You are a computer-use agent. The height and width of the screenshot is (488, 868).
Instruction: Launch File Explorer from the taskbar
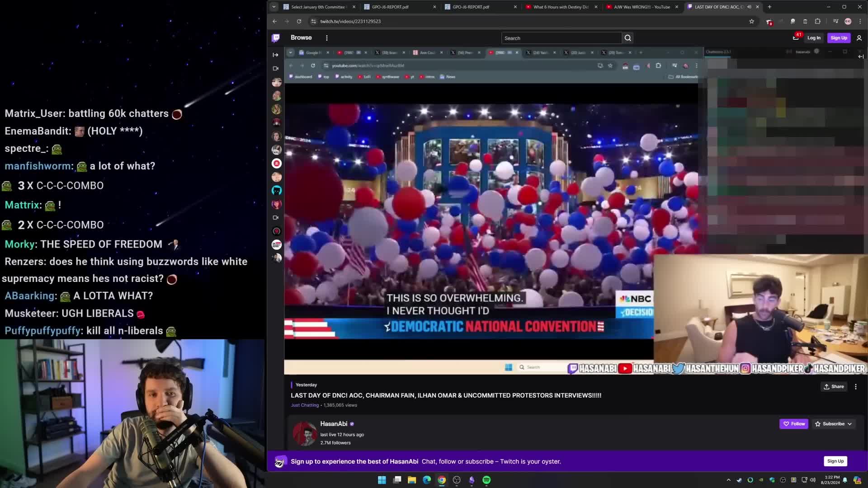(x=412, y=480)
